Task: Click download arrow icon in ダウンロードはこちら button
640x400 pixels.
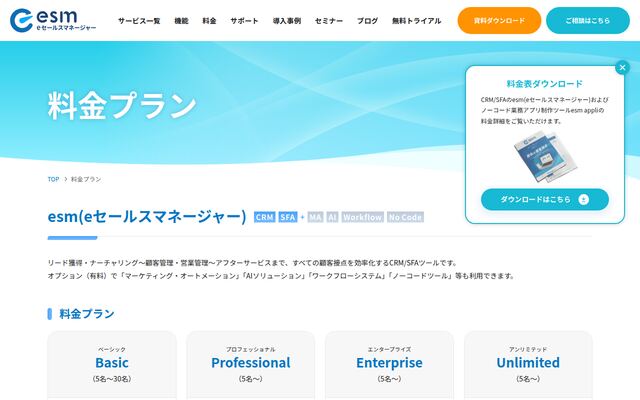Action: (x=584, y=200)
